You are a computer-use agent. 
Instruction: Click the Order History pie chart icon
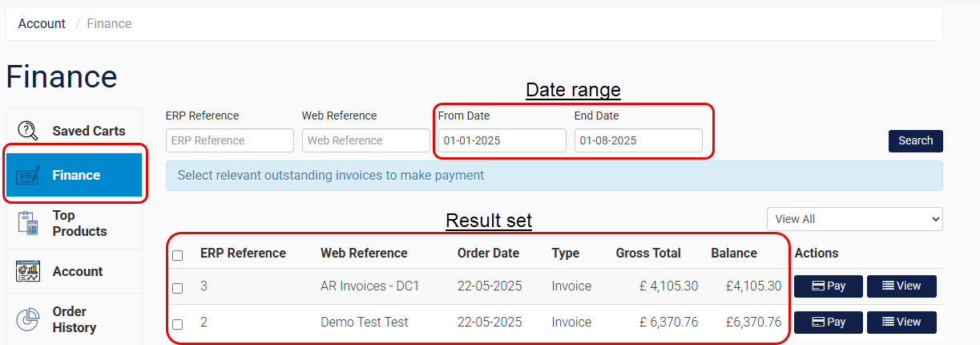click(28, 319)
